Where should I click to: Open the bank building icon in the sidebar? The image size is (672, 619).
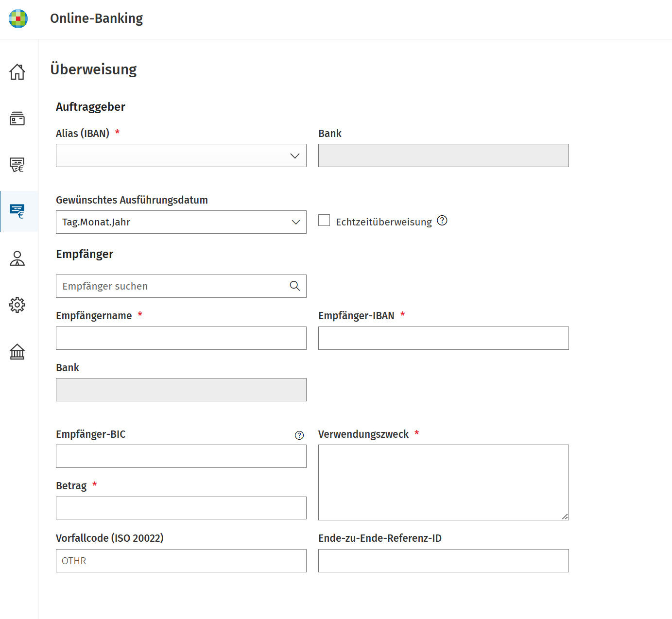17,351
